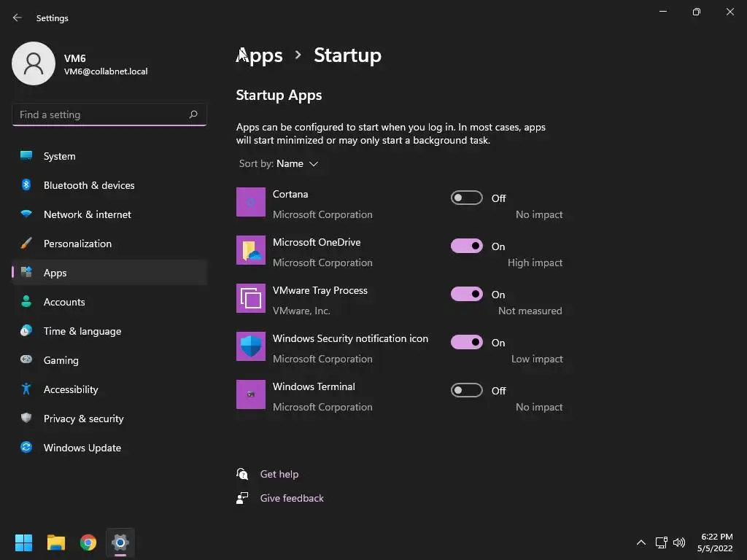Screen dimensions: 747x560
Task: Click the Windows Security shield icon
Action: (x=251, y=346)
